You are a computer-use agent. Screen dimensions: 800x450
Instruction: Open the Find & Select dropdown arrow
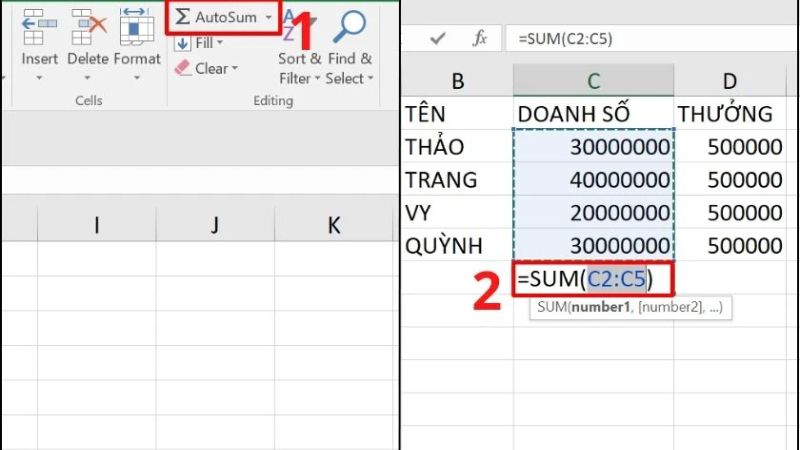370,79
